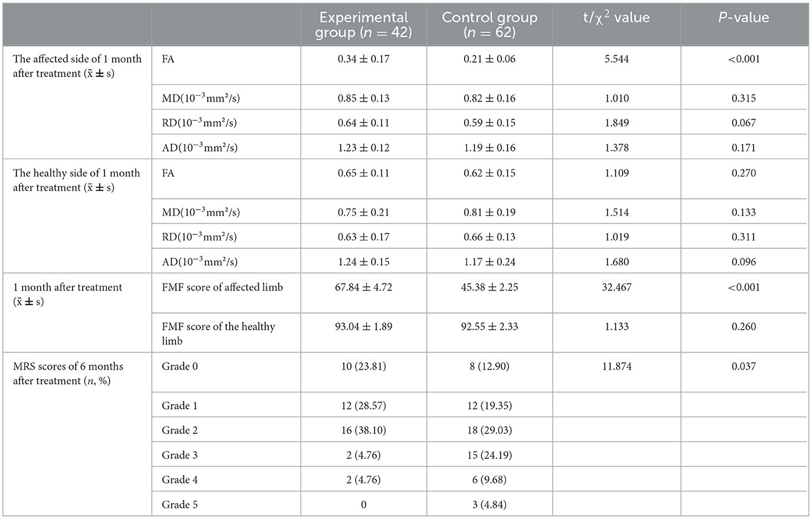812x519 pixels.
Task: Select the Grade 3 control value 15 (24.19)
Action: pos(490,455)
